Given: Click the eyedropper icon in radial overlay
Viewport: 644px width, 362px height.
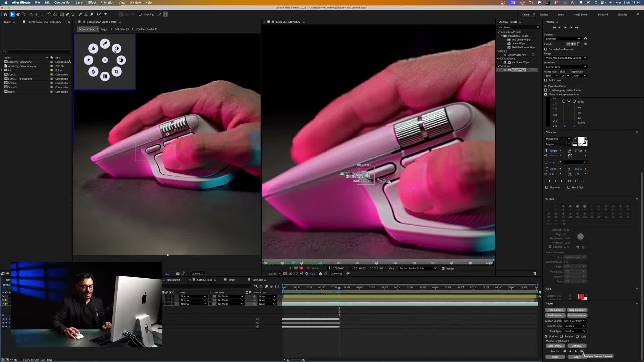Looking at the screenshot, I should [105, 44].
